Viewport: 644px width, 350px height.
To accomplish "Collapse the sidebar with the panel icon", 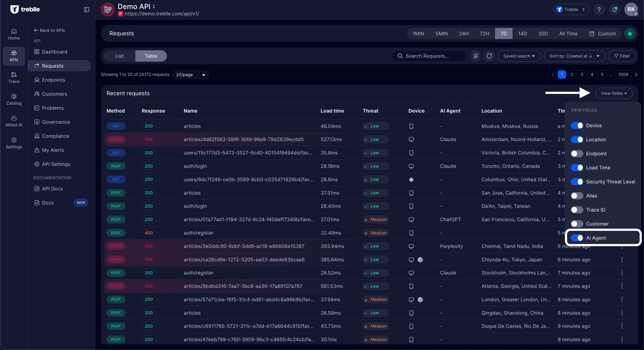I will click(87, 9).
